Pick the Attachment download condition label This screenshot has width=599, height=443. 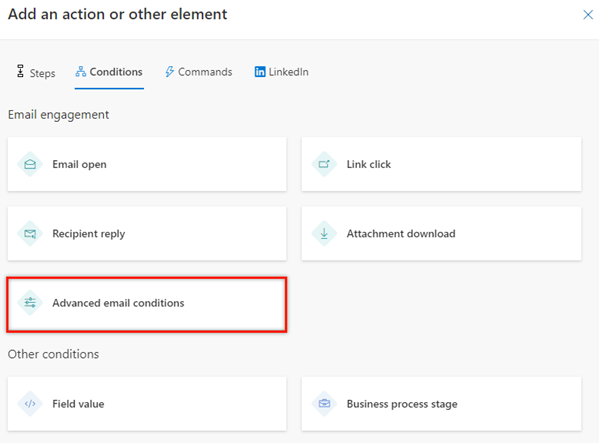tap(401, 233)
